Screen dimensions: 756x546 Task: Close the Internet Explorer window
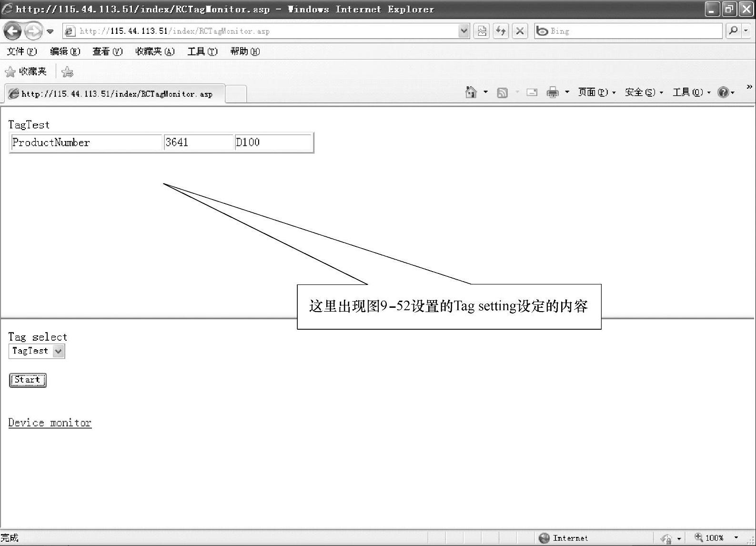(746, 9)
